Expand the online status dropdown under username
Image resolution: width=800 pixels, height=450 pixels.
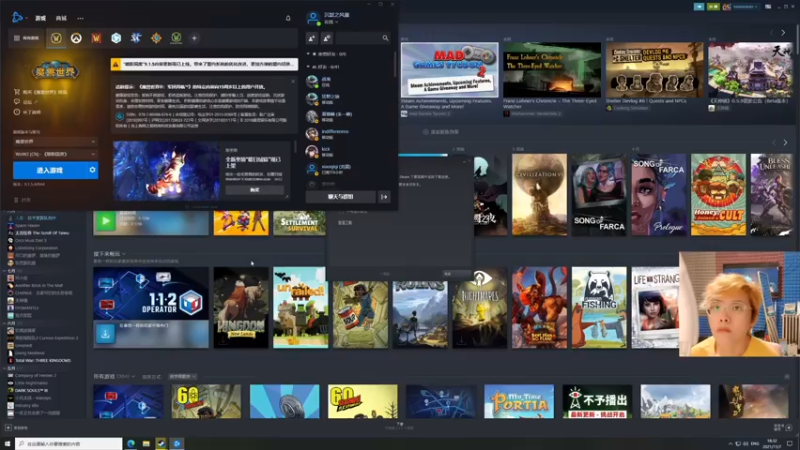pos(331,22)
